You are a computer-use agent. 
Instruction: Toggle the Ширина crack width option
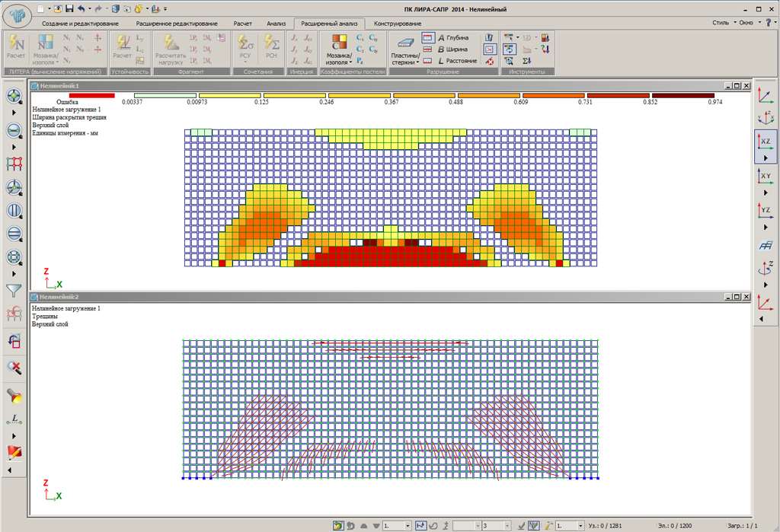(x=452, y=49)
